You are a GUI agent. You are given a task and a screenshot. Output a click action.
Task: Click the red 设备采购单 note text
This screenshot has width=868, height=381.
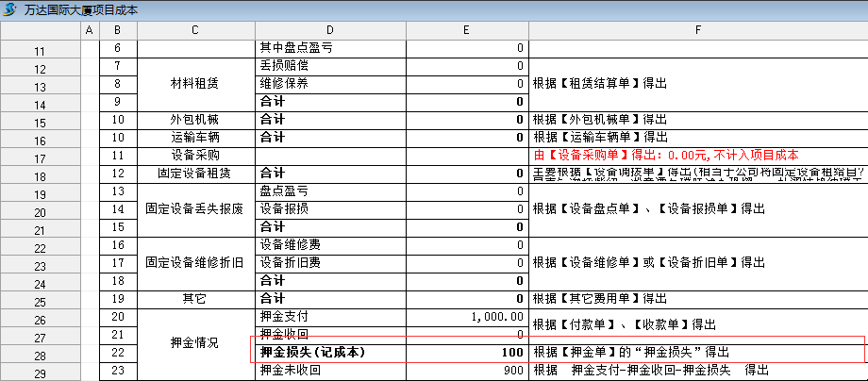pyautogui.click(x=665, y=155)
